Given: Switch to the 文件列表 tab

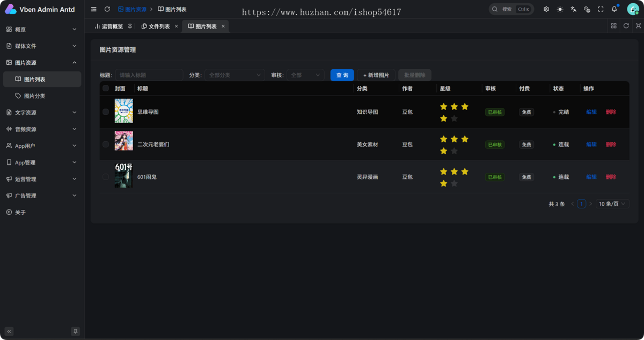Looking at the screenshot, I should click(159, 26).
